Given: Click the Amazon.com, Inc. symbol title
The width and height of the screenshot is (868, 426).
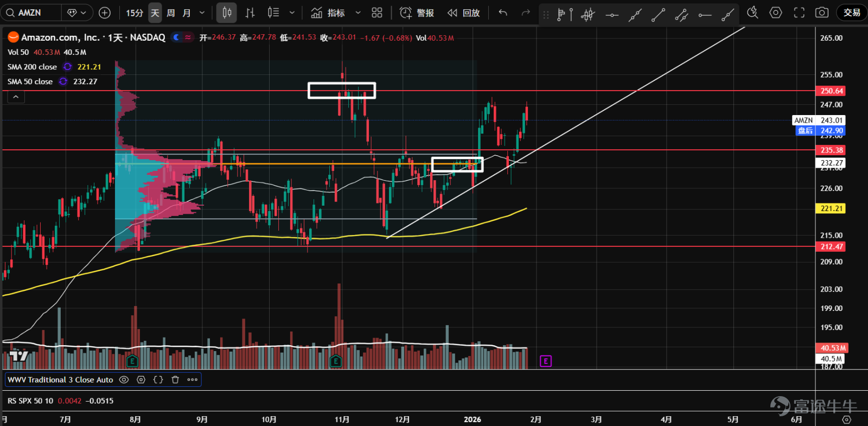Looking at the screenshot, I should pyautogui.click(x=60, y=37).
